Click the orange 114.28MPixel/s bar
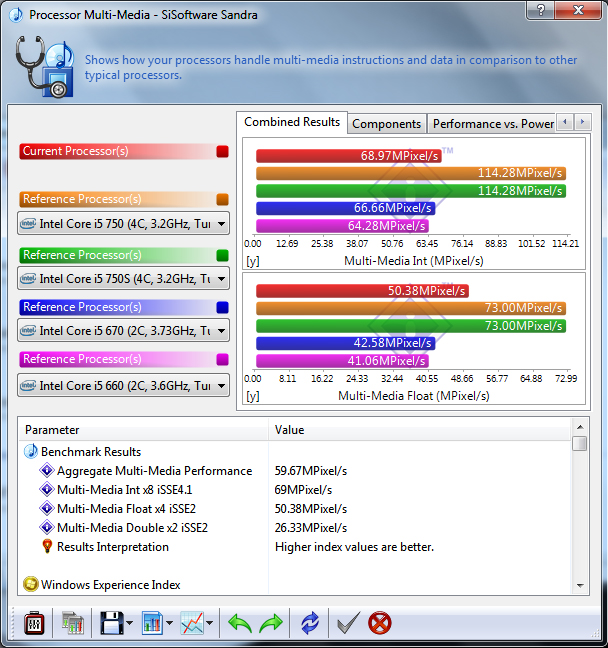The height and width of the screenshot is (648, 608). point(411,173)
